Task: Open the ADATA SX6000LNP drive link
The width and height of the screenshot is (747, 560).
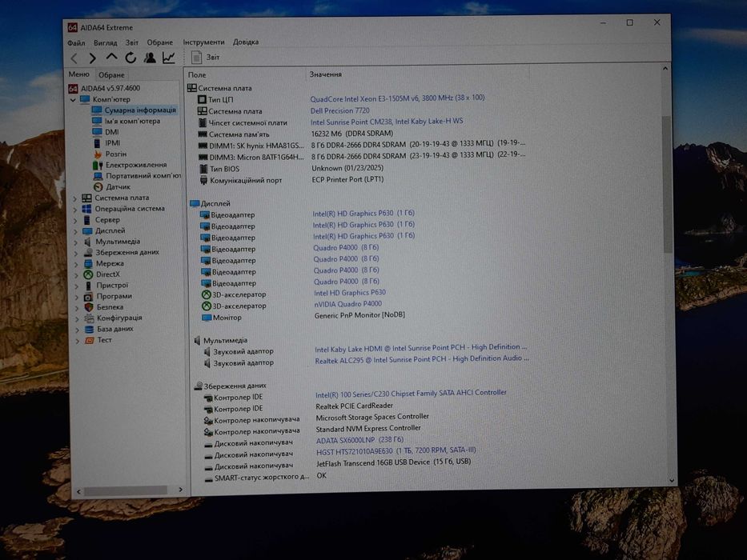Action: coord(359,440)
